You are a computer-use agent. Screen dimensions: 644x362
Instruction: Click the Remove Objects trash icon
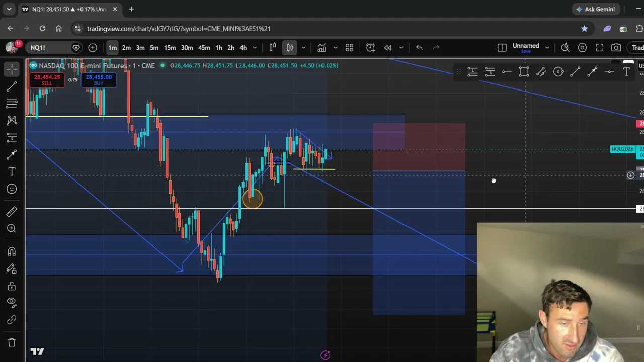pos(12,343)
